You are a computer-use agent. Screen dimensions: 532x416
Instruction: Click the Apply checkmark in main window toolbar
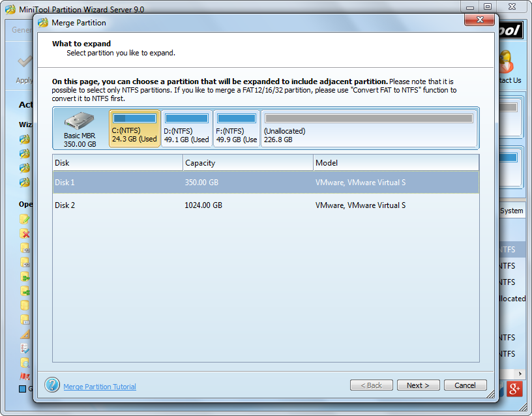(25, 62)
